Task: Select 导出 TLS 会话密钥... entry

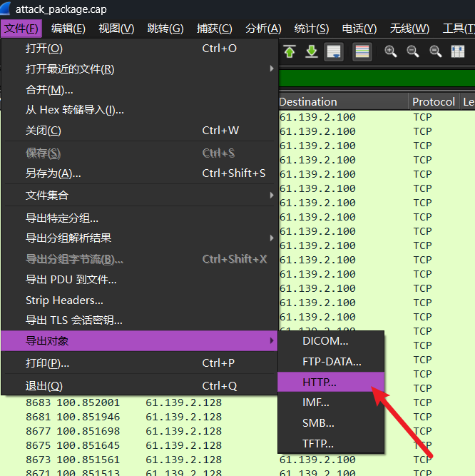Action: point(139,320)
